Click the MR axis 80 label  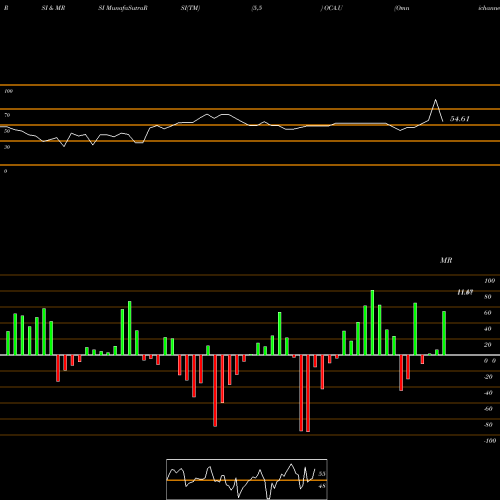tap(488, 297)
